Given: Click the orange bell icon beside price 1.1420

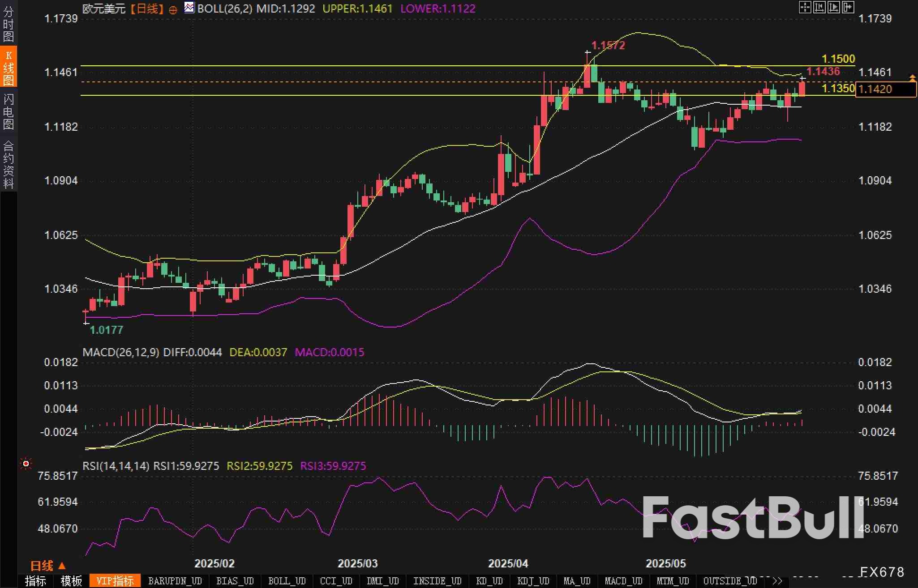Looking at the screenshot, I should pyautogui.click(x=912, y=78).
